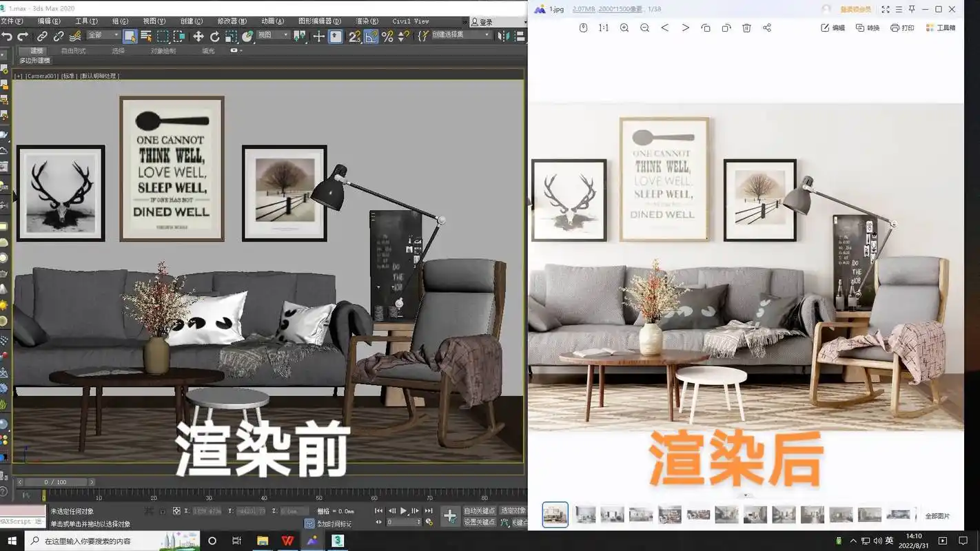Screen dimensions: 980x551
Task: Click the 编辑 button in image viewer
Action: point(833,28)
